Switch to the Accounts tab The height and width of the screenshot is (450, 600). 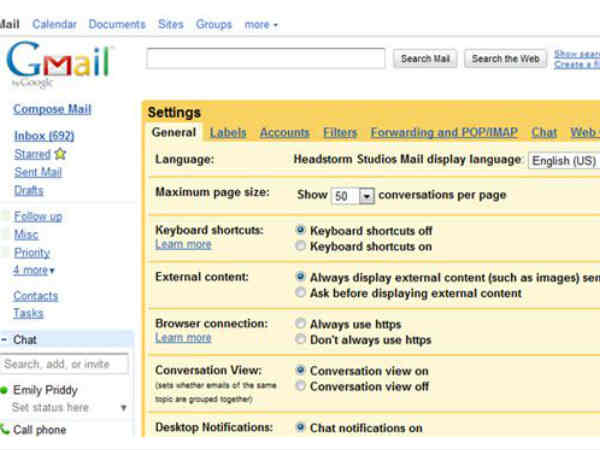click(284, 133)
